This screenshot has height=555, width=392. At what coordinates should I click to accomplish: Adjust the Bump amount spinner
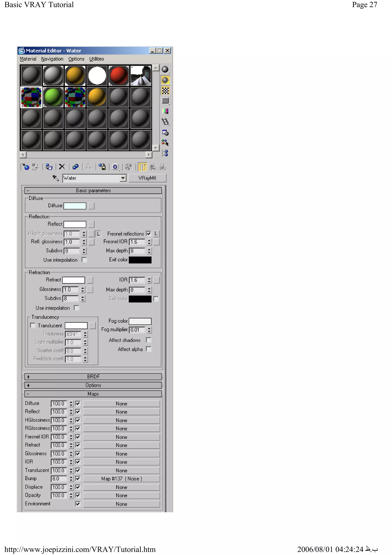(71, 479)
